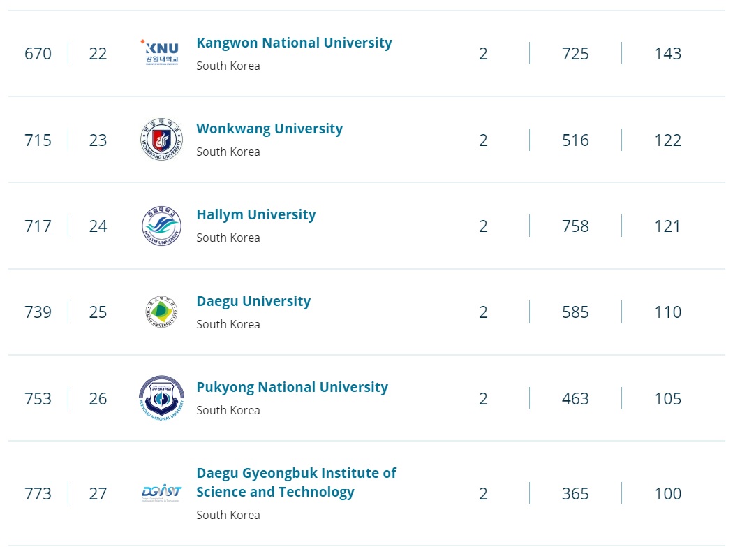
Task: Click the value 758 in Hallym row
Action: [x=575, y=226]
